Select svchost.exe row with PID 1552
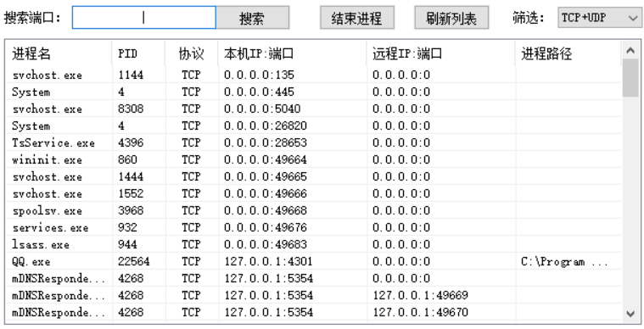This screenshot has width=644, height=329. (314, 193)
